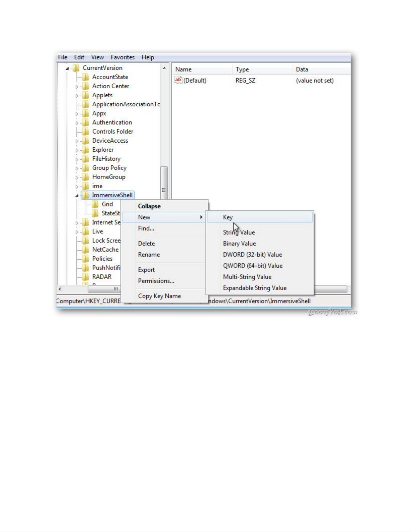Screen dimensions: 411x532
Task: Click the HomeGroup key folder icon
Action: (x=86, y=177)
